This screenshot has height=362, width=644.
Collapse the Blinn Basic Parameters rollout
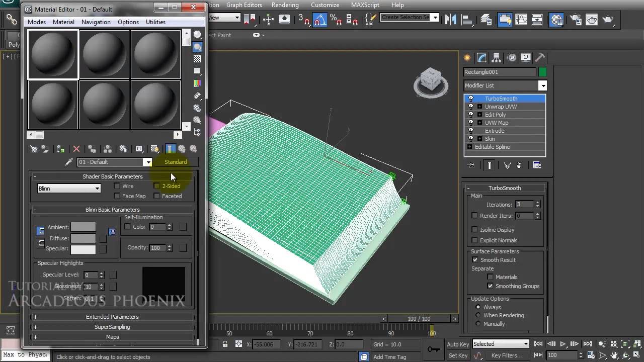[112, 210]
